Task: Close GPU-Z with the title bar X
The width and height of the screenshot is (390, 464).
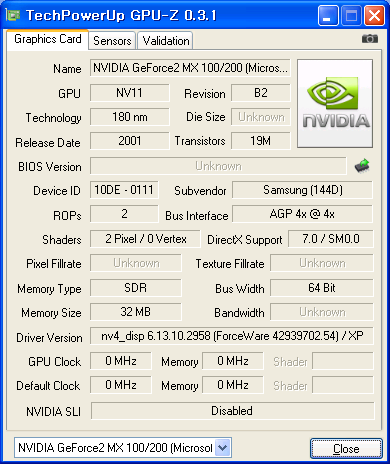Action: click(374, 15)
